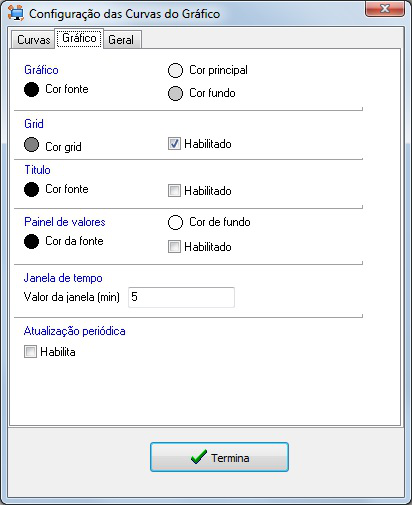Disable the Grid Habilitado checkbox
The height and width of the screenshot is (505, 412).
point(174,144)
